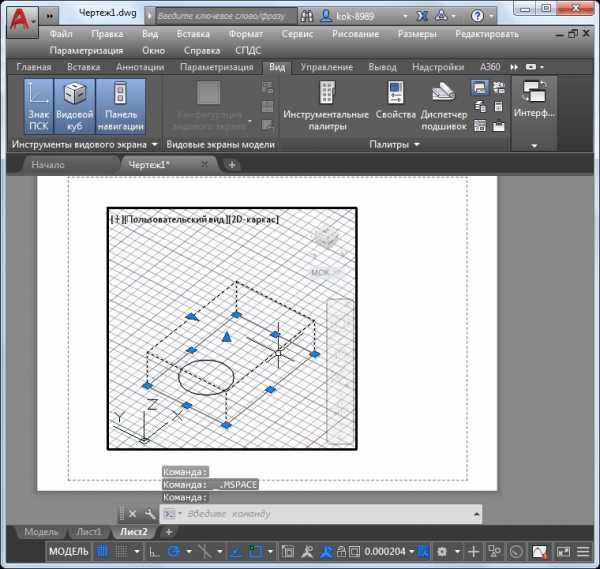Open the Интерфейс panel dropdown
Viewport: 600px width, 569px height.
point(534,145)
